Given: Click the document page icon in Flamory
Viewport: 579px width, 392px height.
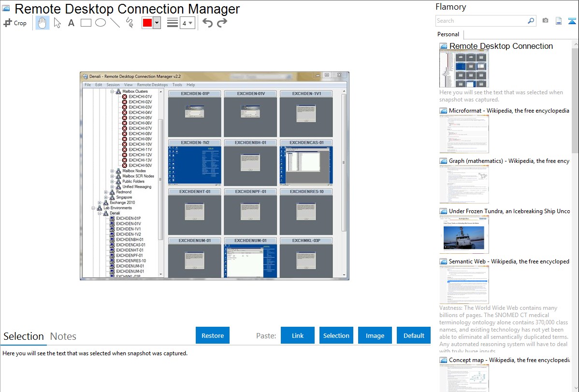Looking at the screenshot, I should 559,21.
